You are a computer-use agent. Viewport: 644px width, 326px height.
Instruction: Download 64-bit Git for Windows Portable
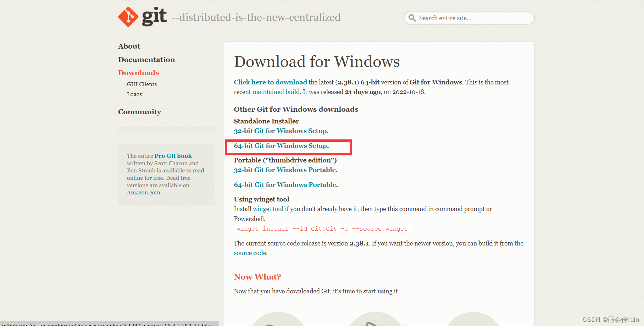point(285,185)
